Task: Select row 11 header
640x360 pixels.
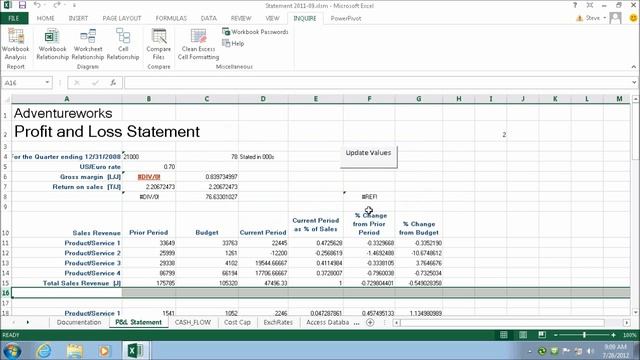Action: 5,243
